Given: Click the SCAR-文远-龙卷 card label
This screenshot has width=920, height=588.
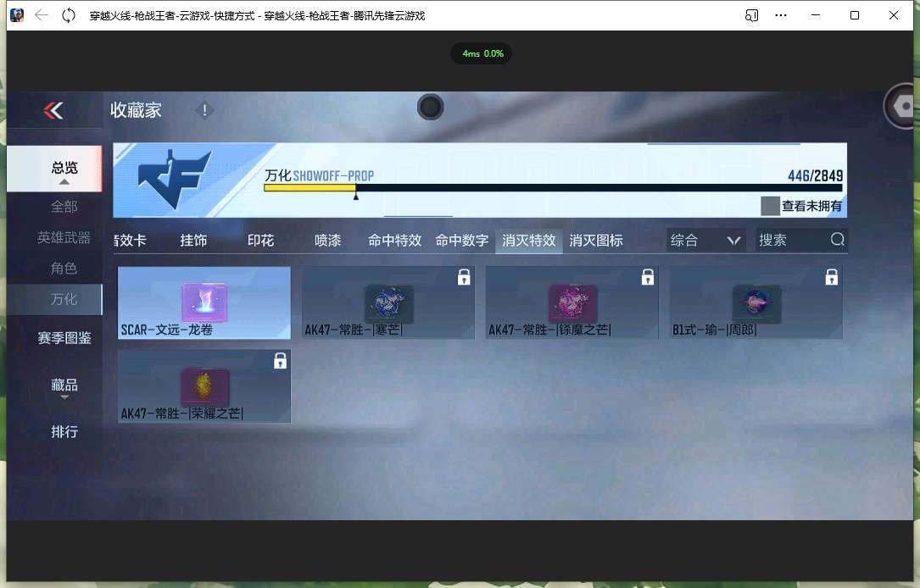Looking at the screenshot, I should (167, 330).
